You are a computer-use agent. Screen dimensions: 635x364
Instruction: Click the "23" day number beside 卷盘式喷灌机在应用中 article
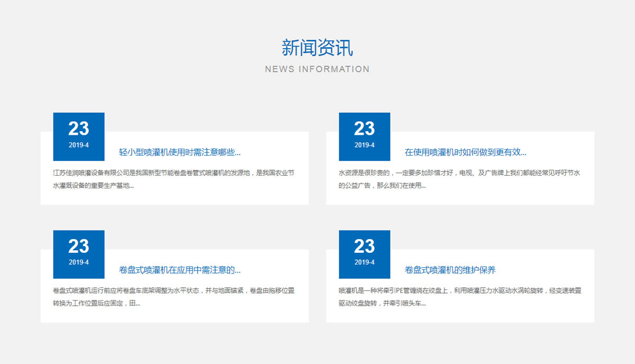pyautogui.click(x=79, y=246)
